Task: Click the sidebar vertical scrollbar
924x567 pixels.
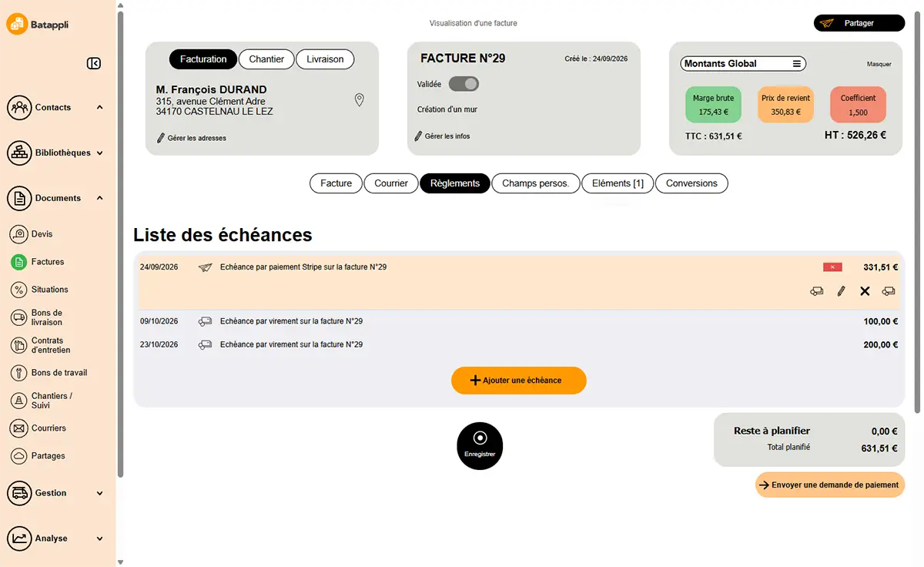Action: point(120,243)
